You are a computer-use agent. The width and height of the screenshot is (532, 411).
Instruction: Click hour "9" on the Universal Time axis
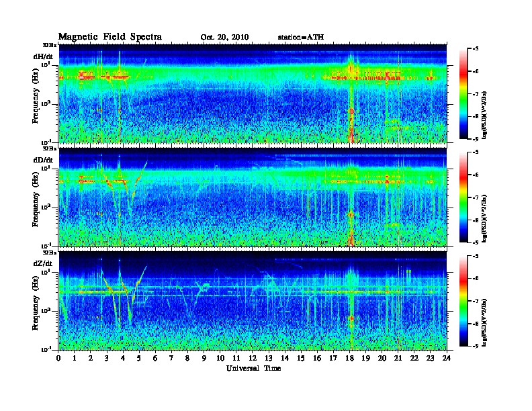(x=204, y=358)
